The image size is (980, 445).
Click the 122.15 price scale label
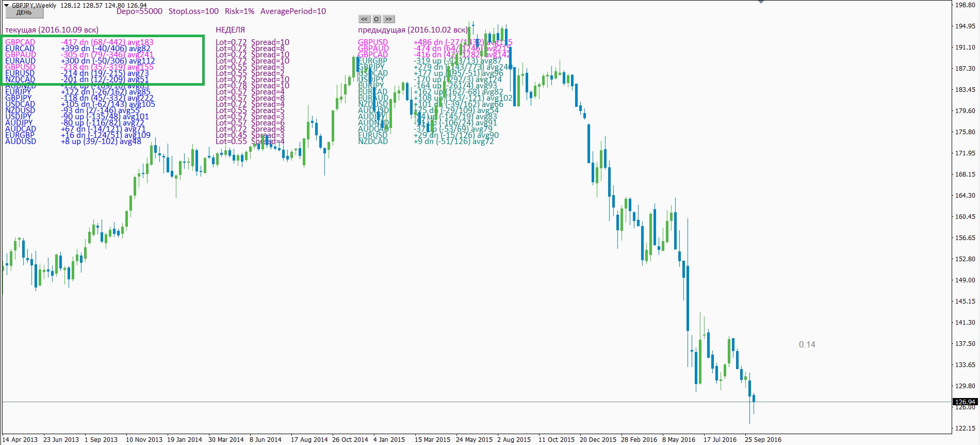tap(965, 428)
